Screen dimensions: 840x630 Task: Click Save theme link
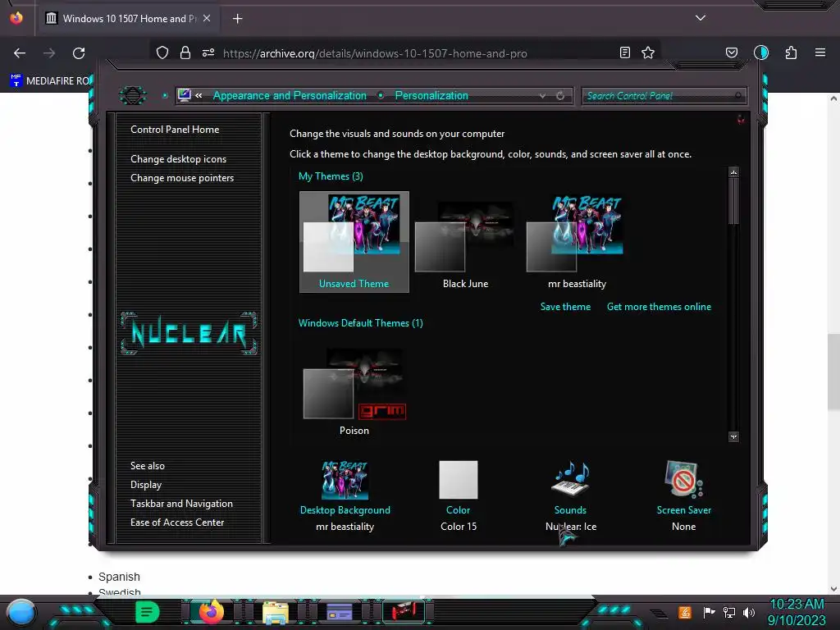(x=565, y=307)
